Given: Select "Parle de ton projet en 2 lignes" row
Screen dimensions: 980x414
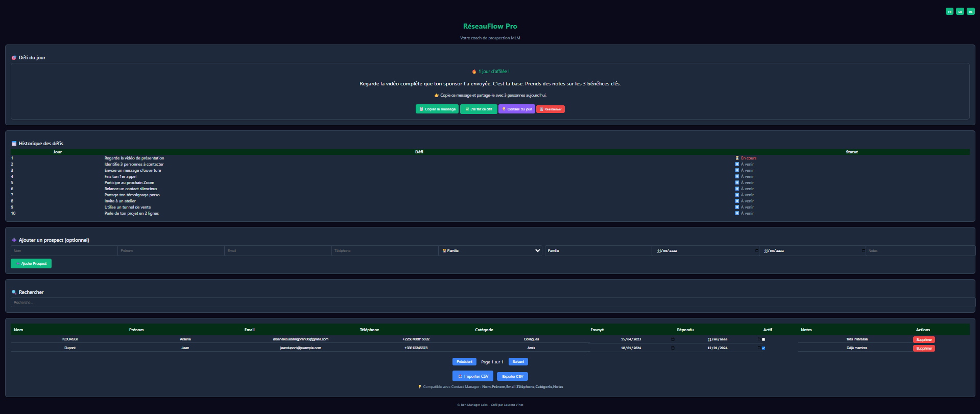Looking at the screenshot, I should (x=490, y=213).
